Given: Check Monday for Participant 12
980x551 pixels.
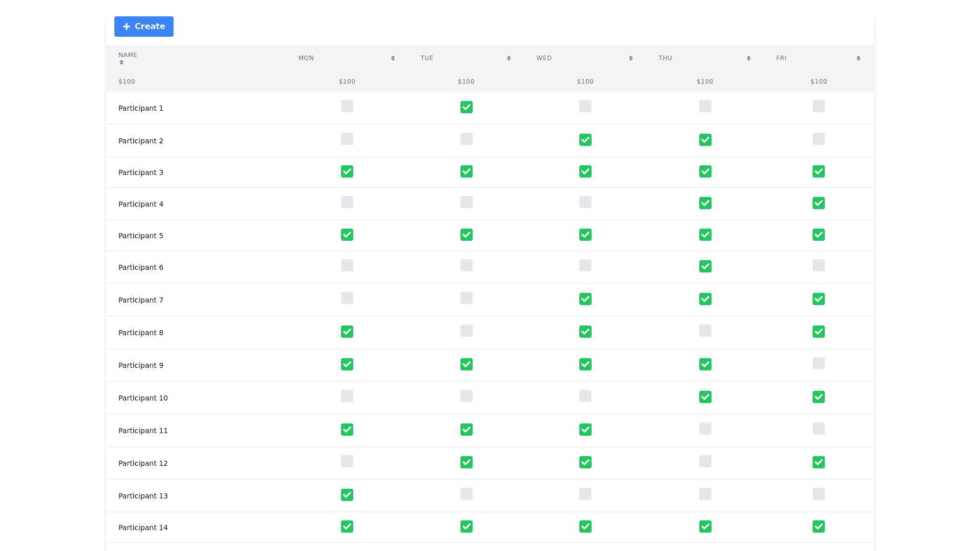Looking at the screenshot, I should [x=347, y=461].
